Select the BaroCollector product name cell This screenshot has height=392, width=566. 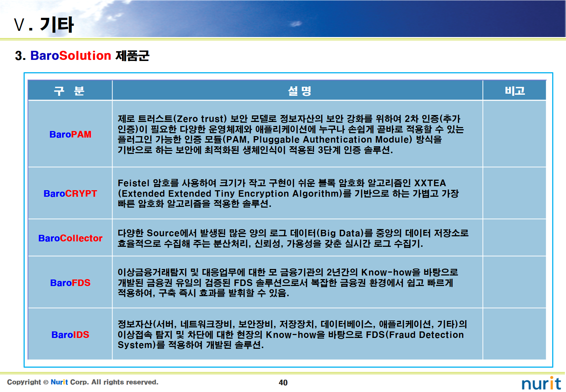tap(70, 238)
